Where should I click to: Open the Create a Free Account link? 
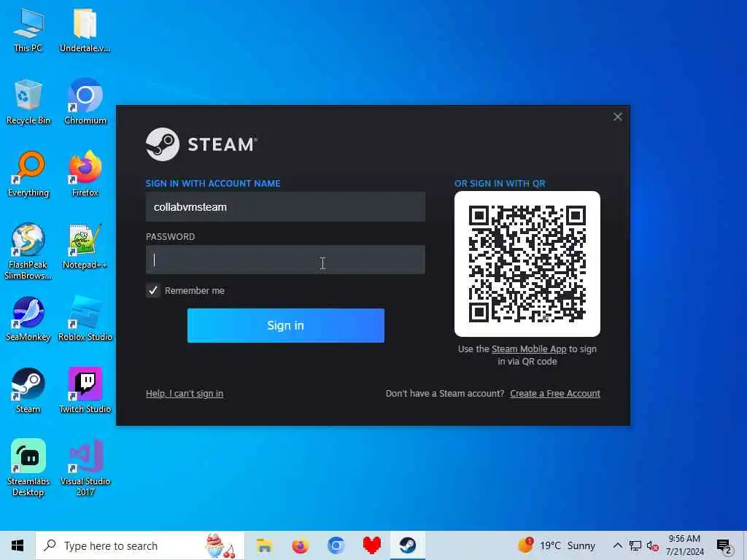[555, 393]
